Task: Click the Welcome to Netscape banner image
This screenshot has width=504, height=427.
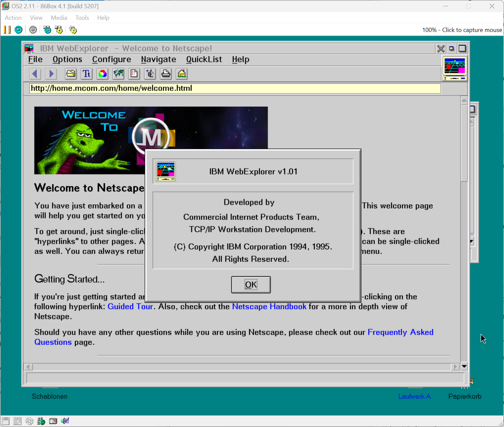Action: click(x=151, y=140)
